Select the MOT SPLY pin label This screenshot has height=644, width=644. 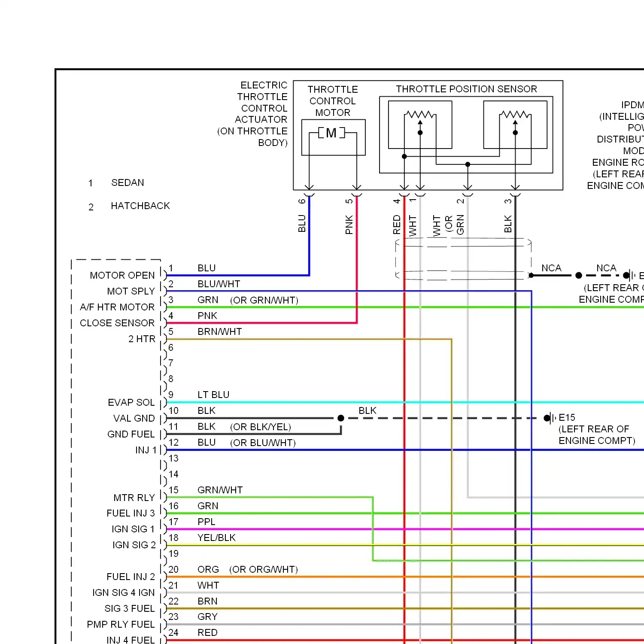(131, 291)
